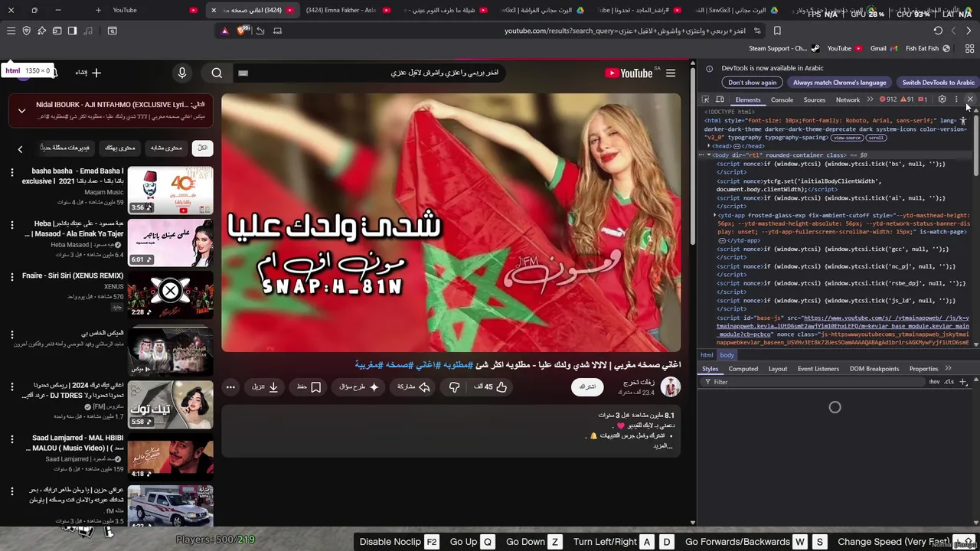Click "Don't show again" button

coord(752,83)
